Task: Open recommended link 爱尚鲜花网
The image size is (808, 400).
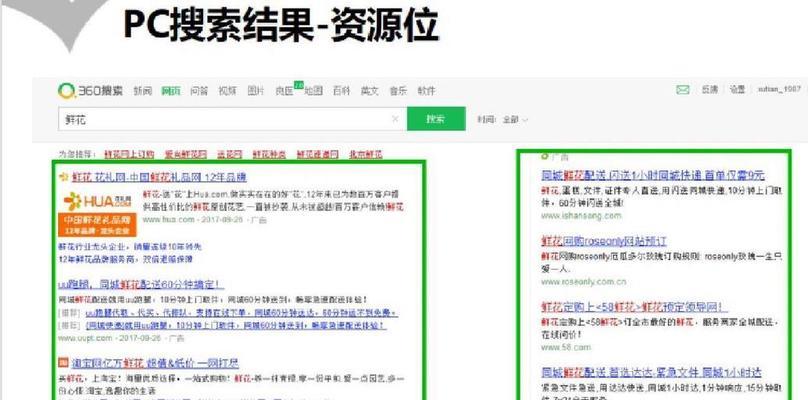Action: pos(186,154)
